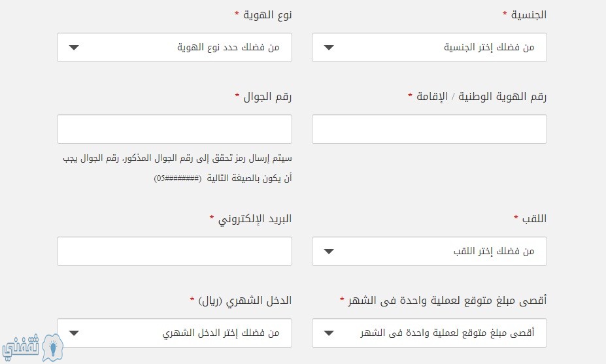Focus the mobile number (رقم الجوال) field
This screenshot has width=606, height=364.
click(x=175, y=129)
